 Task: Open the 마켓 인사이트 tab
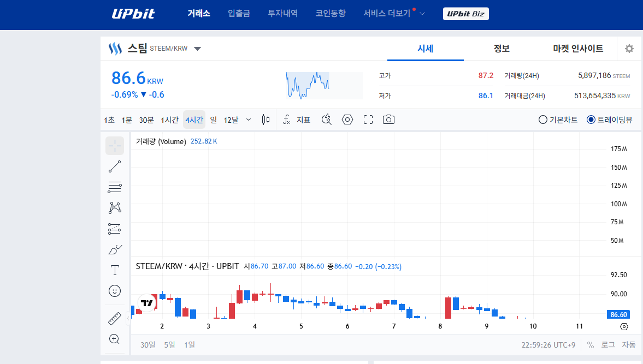coord(578,49)
